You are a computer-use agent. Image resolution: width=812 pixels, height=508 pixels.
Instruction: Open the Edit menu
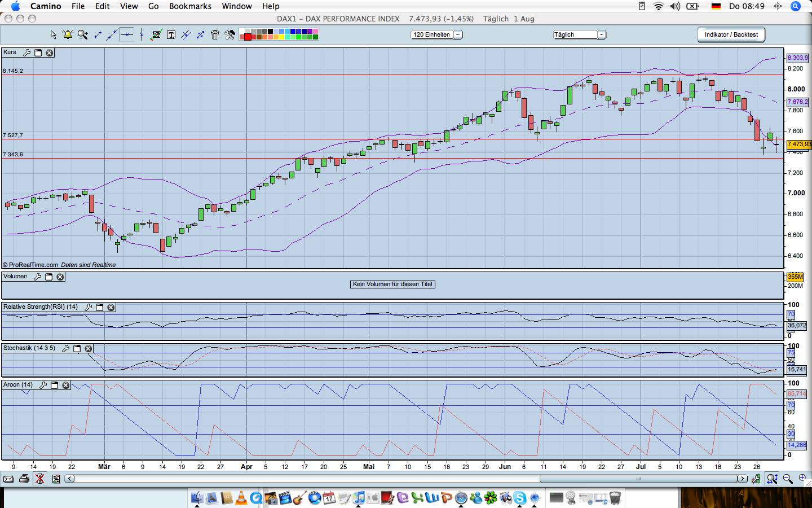[103, 6]
